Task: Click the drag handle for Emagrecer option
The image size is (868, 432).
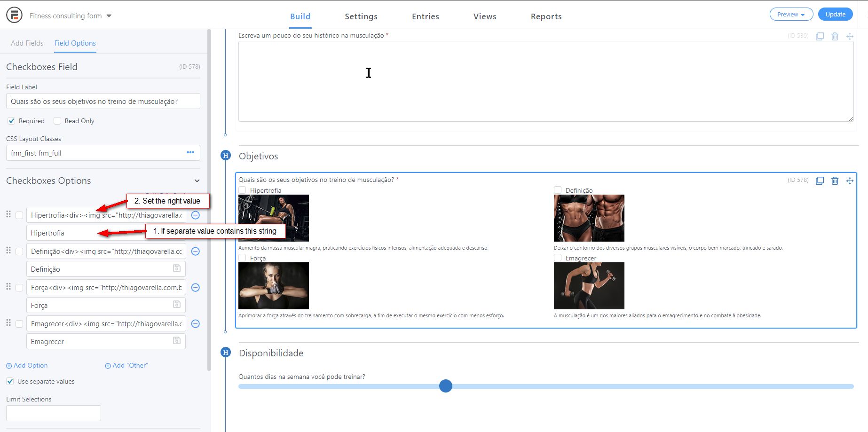Action: pos(8,322)
